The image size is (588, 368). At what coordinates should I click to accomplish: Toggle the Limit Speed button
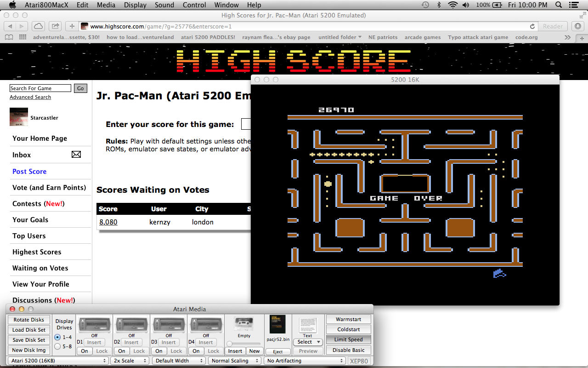(348, 339)
